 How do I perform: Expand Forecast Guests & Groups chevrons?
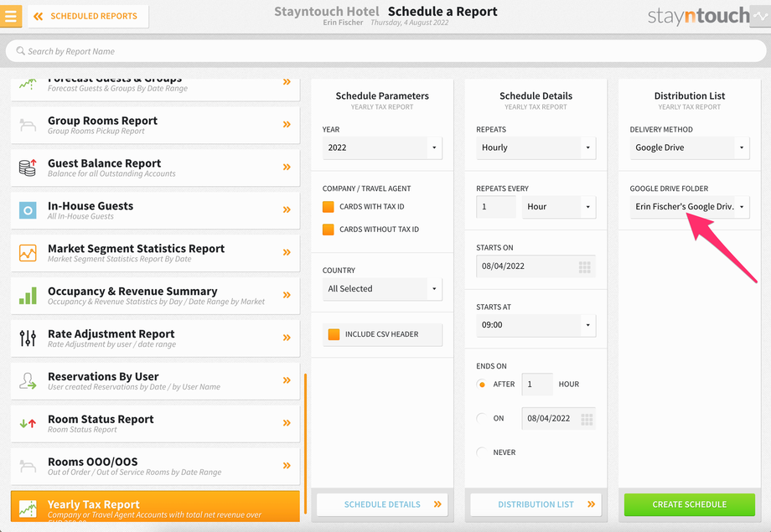(287, 82)
